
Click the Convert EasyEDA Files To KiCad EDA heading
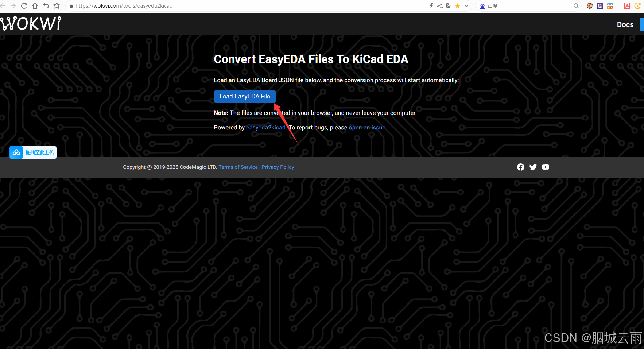pyautogui.click(x=311, y=59)
